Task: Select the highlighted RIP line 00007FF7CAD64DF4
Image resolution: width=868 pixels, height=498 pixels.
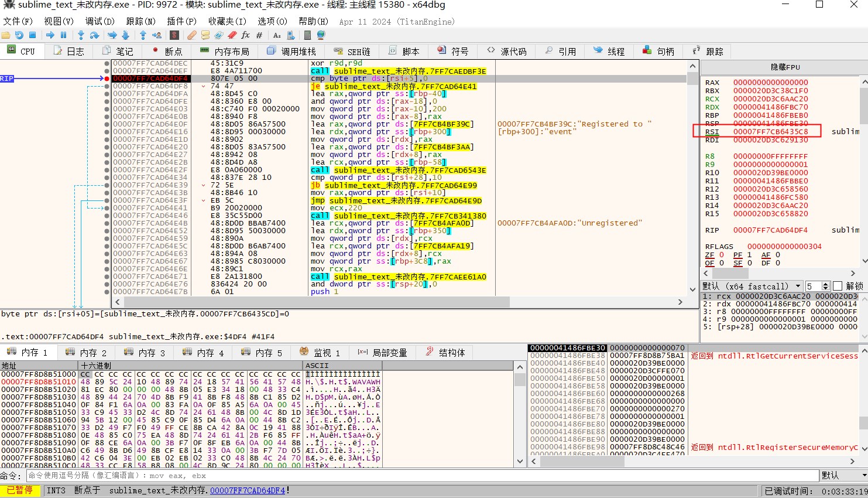Action: coord(398,79)
